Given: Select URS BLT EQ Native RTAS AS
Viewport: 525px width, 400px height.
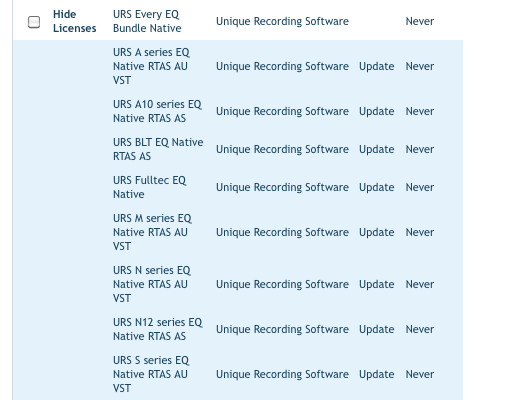Looking at the screenshot, I should (158, 149).
